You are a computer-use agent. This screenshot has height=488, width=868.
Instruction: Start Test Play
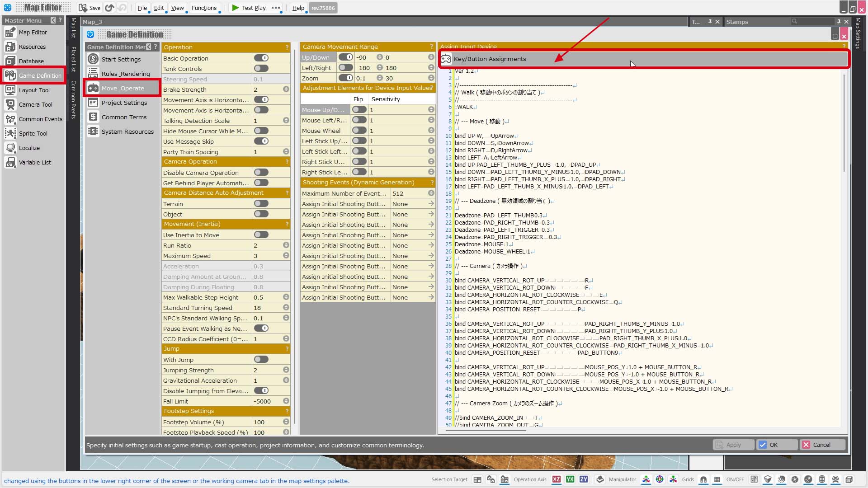pos(249,8)
